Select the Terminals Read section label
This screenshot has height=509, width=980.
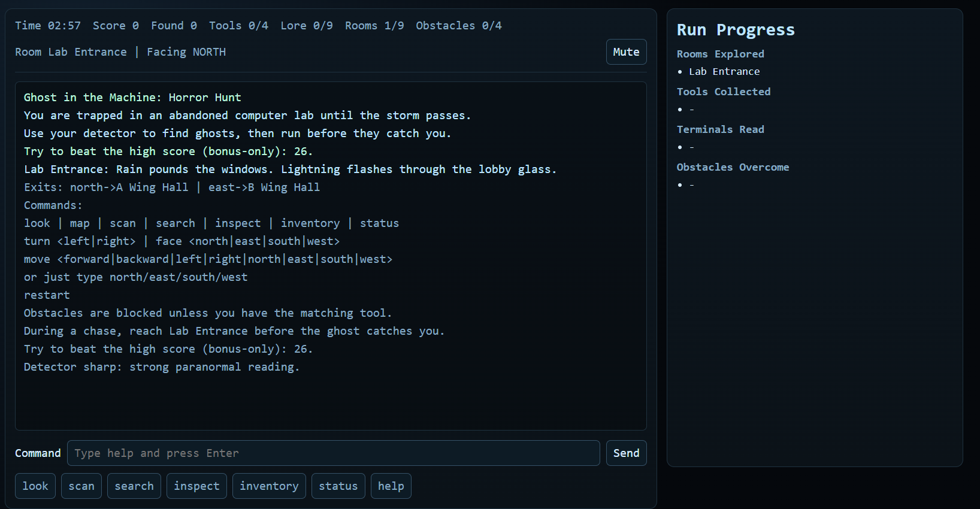click(x=720, y=129)
